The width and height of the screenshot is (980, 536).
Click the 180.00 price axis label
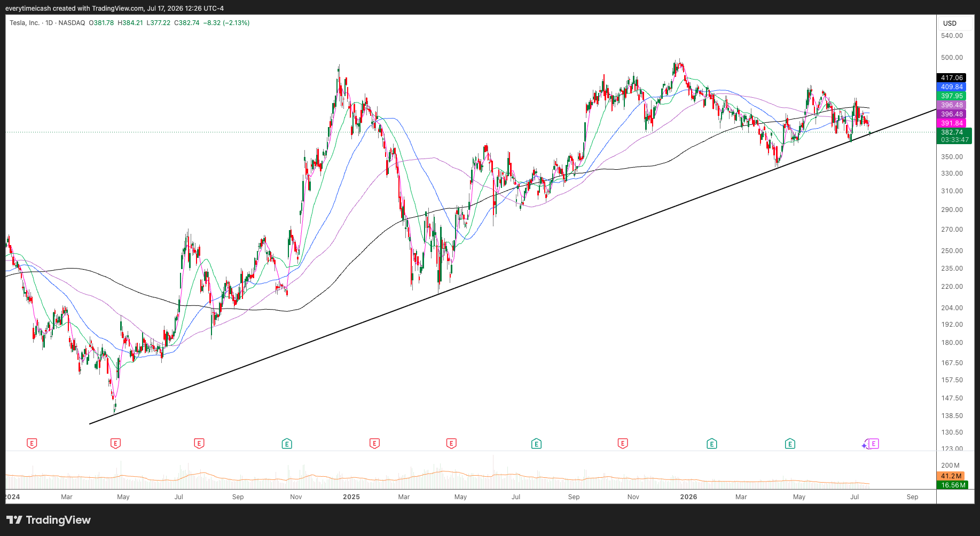point(952,343)
